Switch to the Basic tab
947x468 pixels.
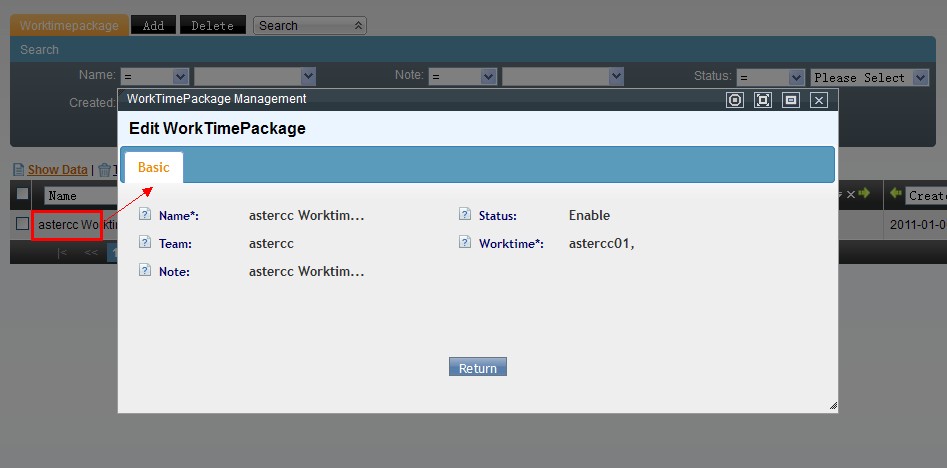[153, 168]
